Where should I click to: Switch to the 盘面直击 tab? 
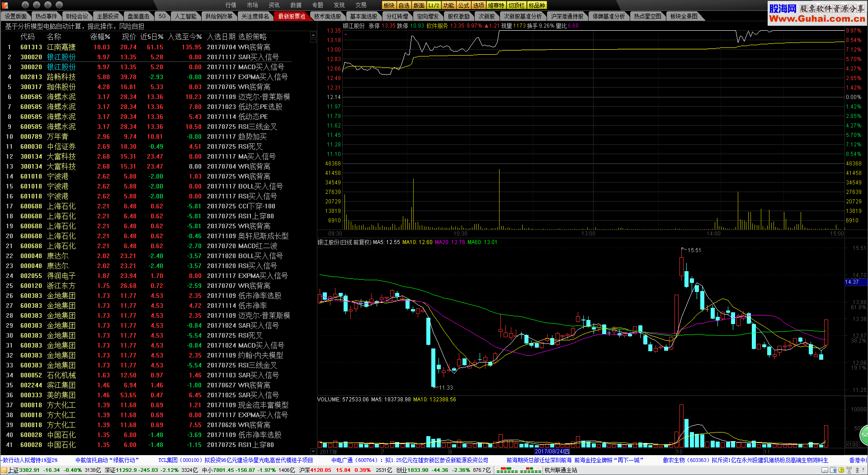(138, 16)
